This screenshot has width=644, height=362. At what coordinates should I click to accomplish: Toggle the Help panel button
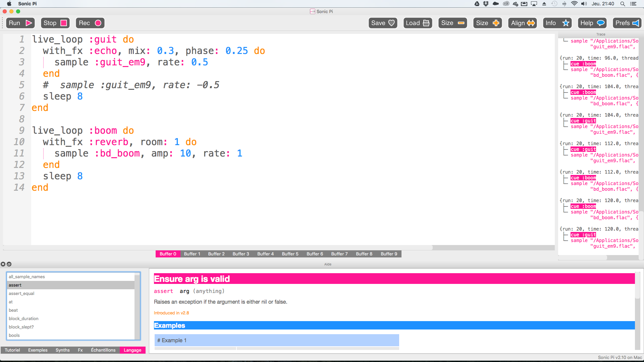pos(592,23)
